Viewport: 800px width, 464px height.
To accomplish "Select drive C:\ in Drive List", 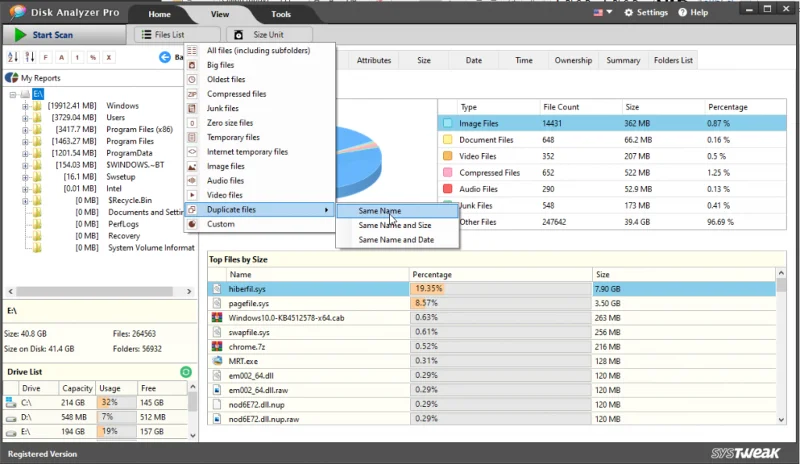I will (x=97, y=402).
